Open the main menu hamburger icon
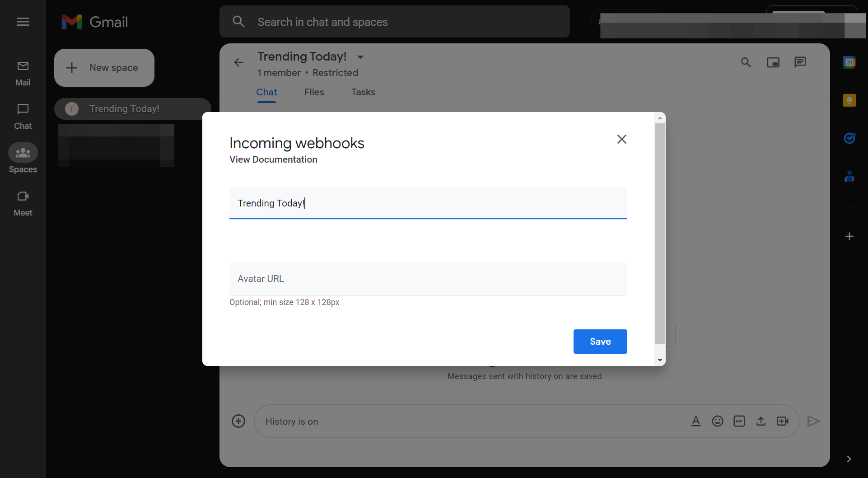The width and height of the screenshot is (868, 478). [23, 22]
